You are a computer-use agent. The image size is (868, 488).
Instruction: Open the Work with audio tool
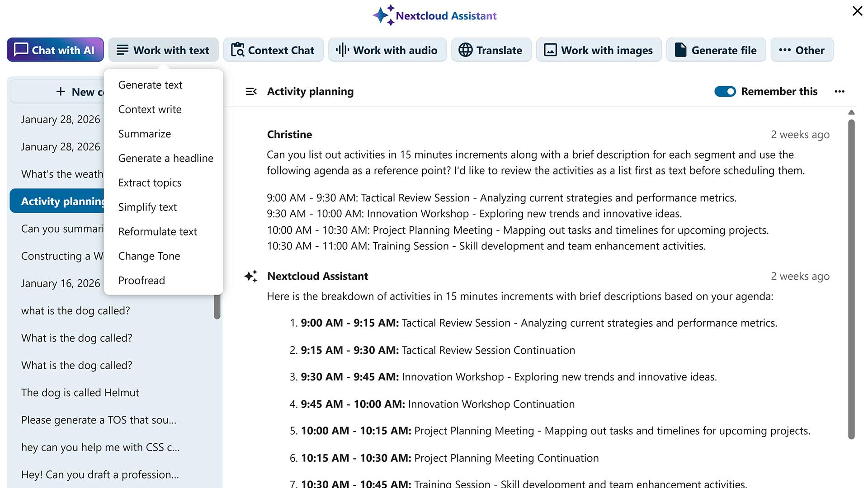[x=387, y=50]
